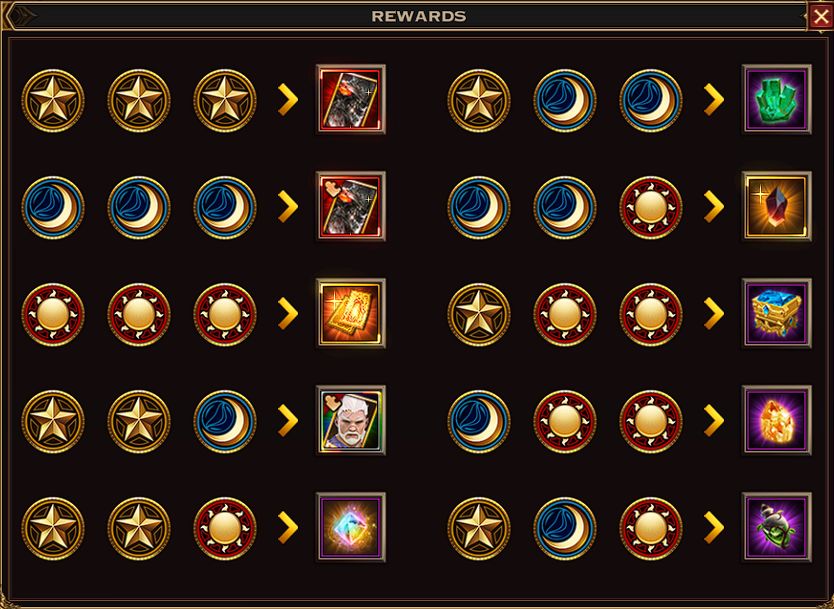Click the moon token in the star-star-moon combination
The width and height of the screenshot is (834, 609).
(224, 421)
